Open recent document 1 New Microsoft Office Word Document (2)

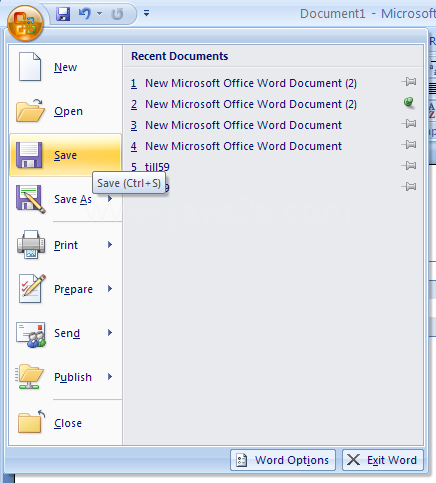click(244, 83)
